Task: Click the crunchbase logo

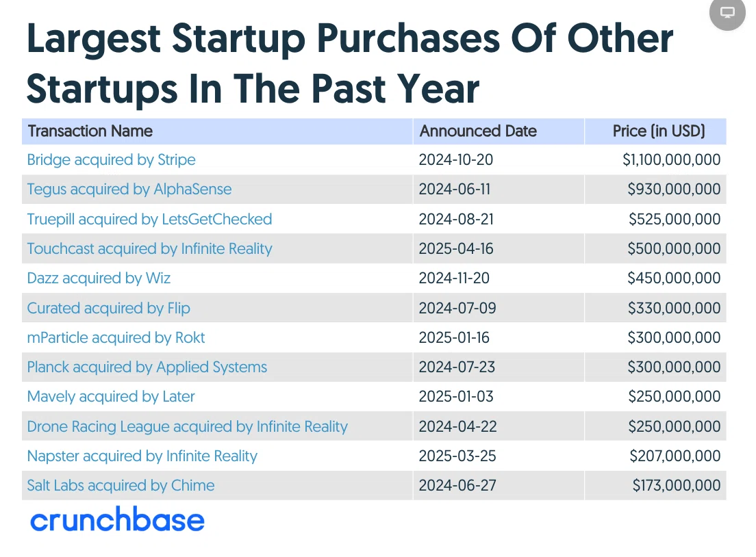Action: 117,519
